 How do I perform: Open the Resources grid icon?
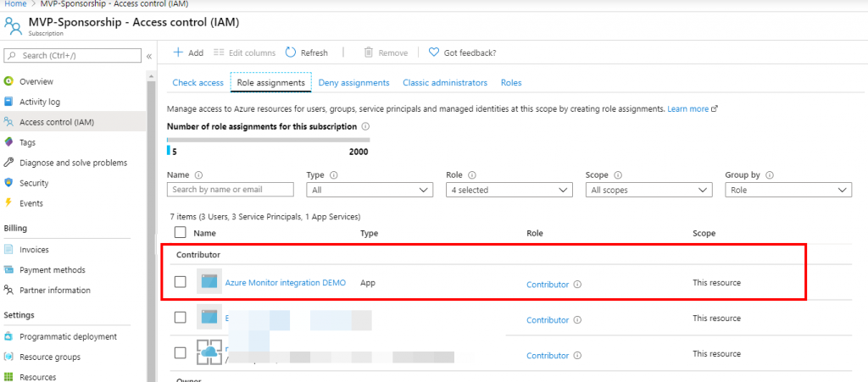click(8, 377)
